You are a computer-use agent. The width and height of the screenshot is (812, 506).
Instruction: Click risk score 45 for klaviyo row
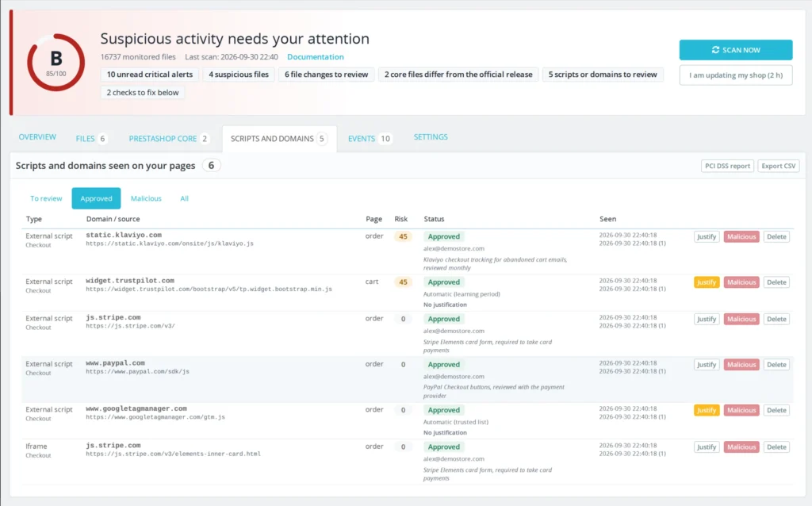(x=403, y=236)
